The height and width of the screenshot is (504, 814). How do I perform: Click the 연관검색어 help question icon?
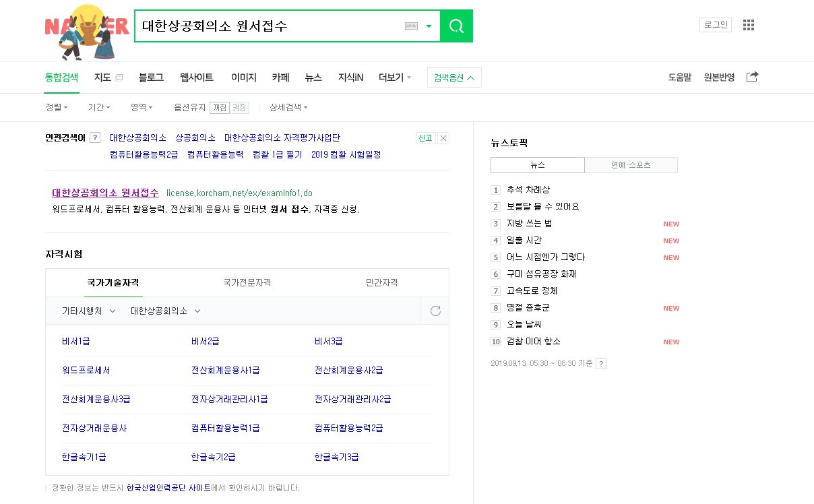tap(95, 137)
